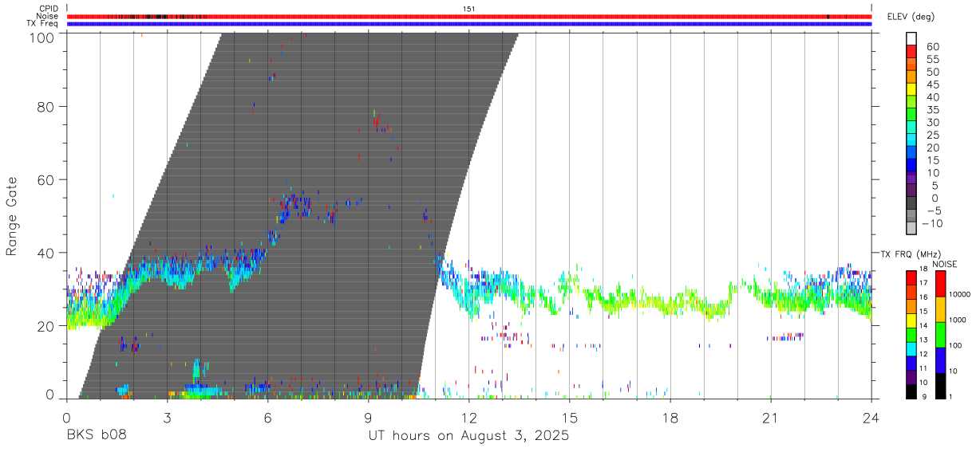Click the orange 1000–10000 NOISE colorbar segment

[940, 309]
